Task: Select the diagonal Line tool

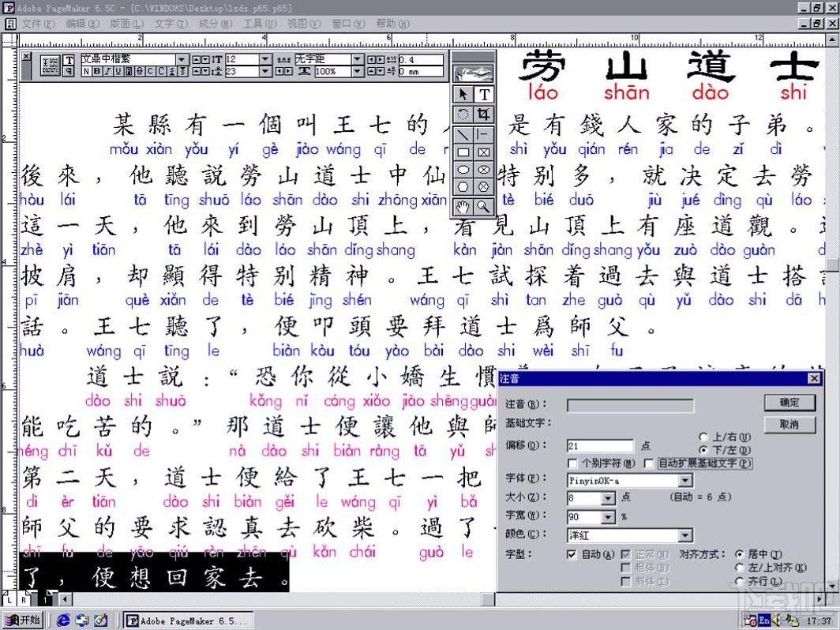Action: (463, 133)
